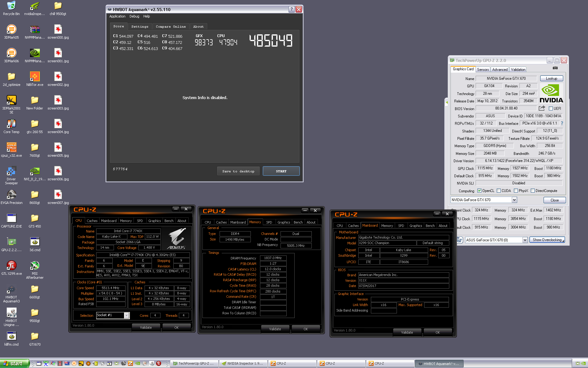Click the GPU-Z Close button

[555, 200]
